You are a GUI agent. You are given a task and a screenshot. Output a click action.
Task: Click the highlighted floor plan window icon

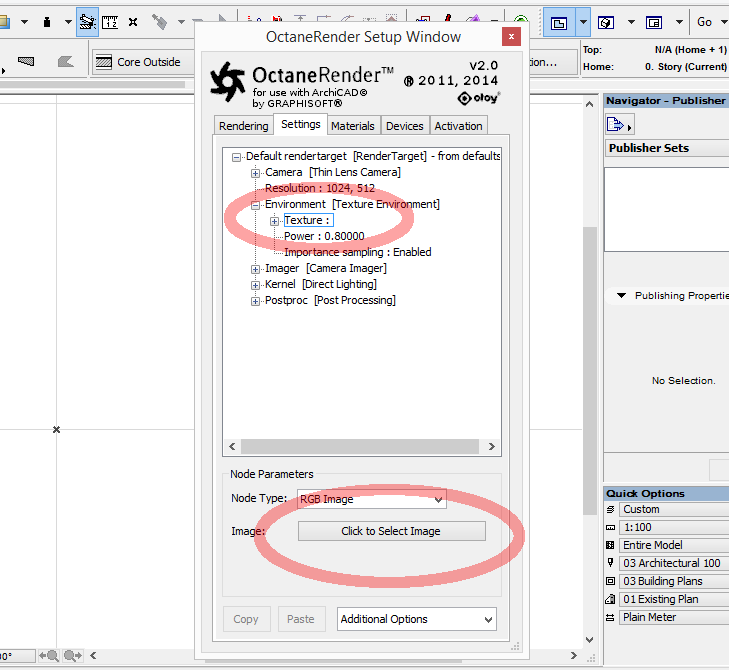[559, 22]
